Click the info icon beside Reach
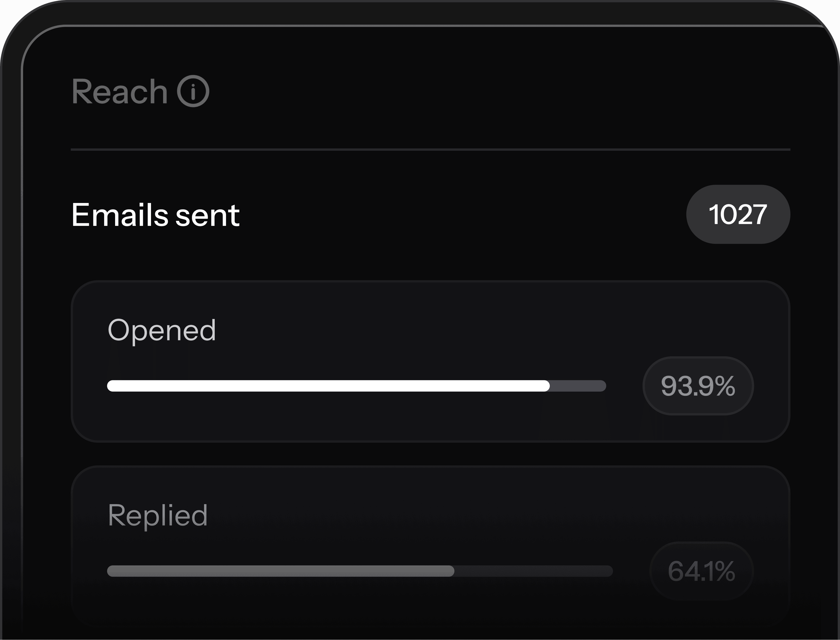840x640 pixels. point(193,91)
